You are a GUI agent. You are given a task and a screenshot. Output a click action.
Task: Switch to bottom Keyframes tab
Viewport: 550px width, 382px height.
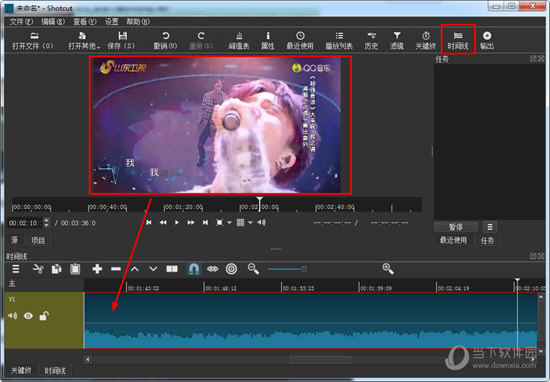tap(21, 370)
